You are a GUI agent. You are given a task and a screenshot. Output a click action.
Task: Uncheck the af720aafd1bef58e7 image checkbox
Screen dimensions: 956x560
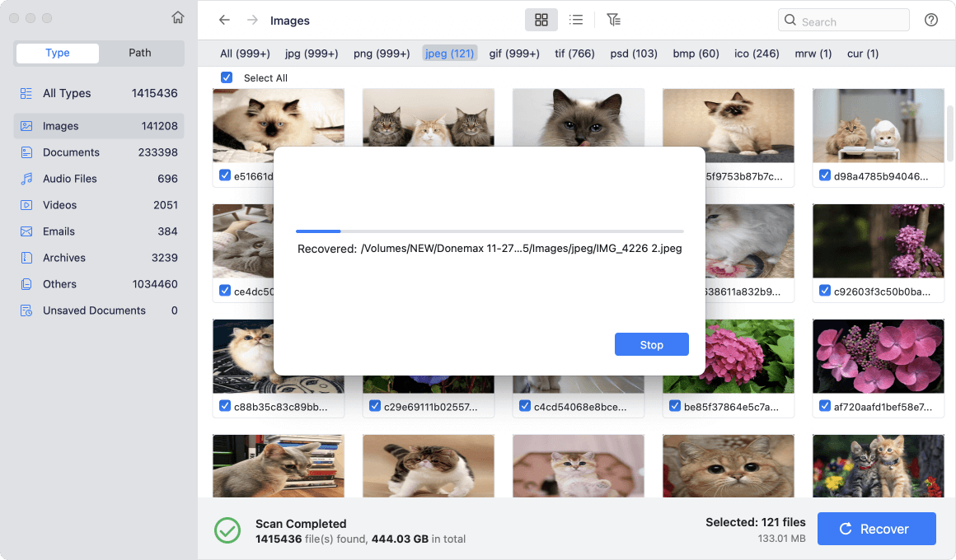(x=825, y=406)
